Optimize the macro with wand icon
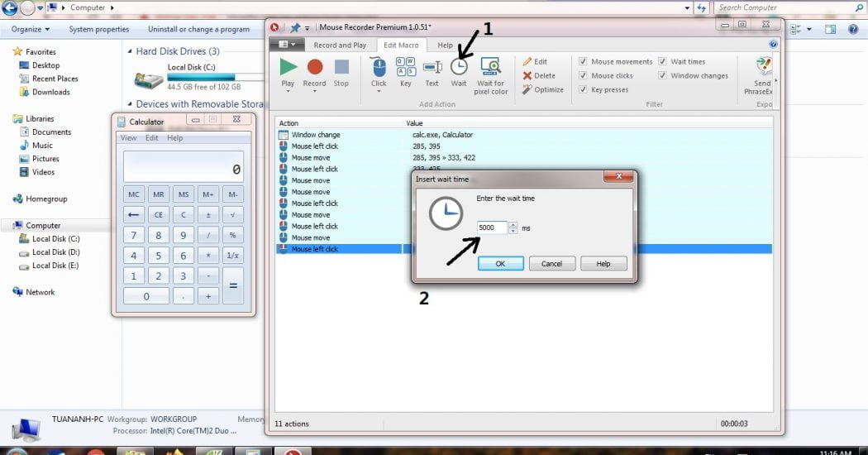The width and height of the screenshot is (868, 455). coord(542,89)
